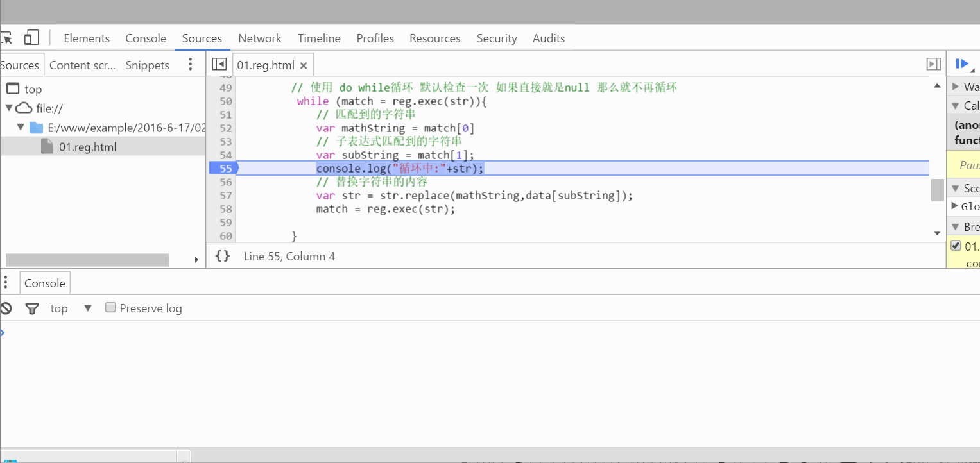Toggle device mode icon in toolbar
The image size is (980, 463).
pos(31,38)
